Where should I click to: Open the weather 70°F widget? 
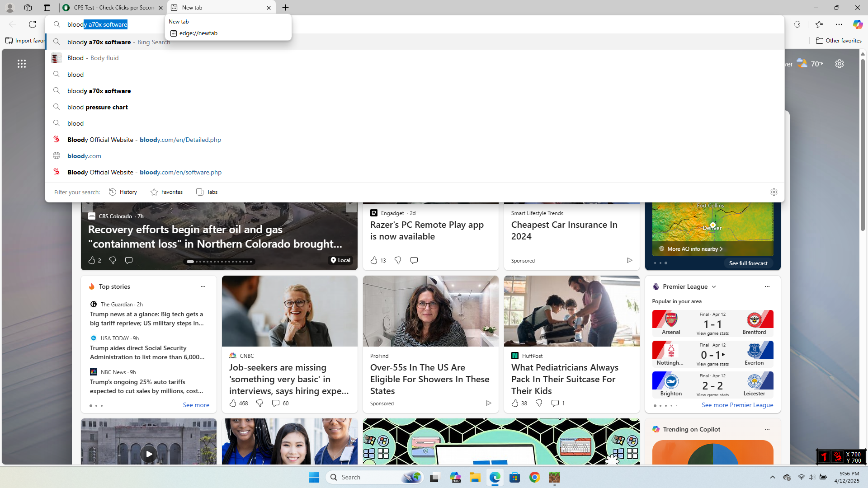pyautogui.click(x=810, y=64)
